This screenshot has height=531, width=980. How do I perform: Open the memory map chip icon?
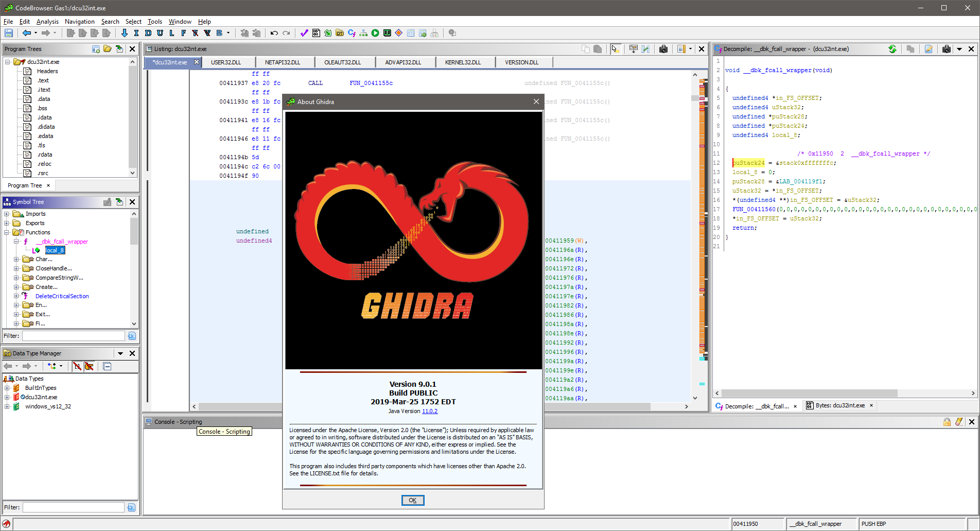click(x=387, y=33)
